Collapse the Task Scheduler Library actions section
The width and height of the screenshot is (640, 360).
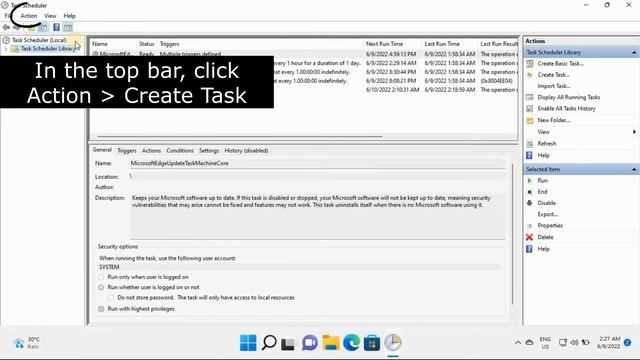(x=634, y=52)
